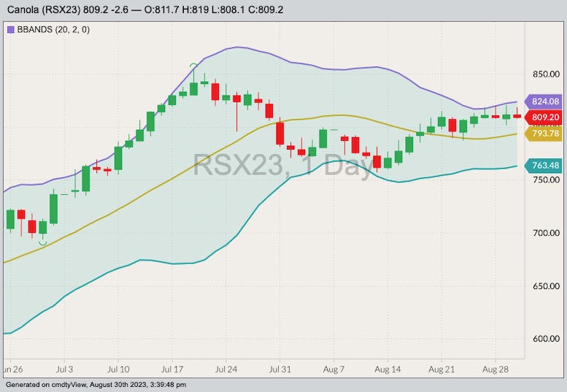Click the Jul 31 date label

pos(280,369)
